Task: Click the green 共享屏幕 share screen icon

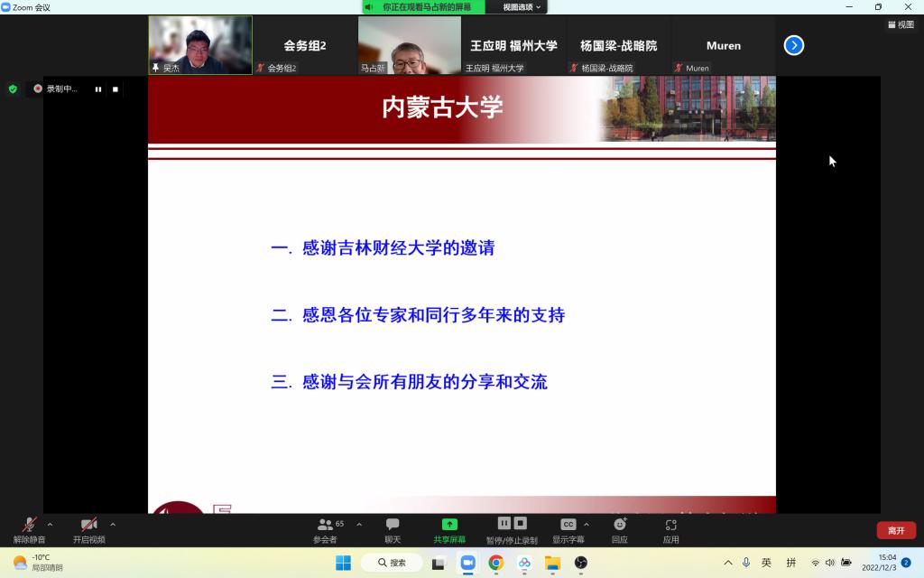Action: point(449,525)
